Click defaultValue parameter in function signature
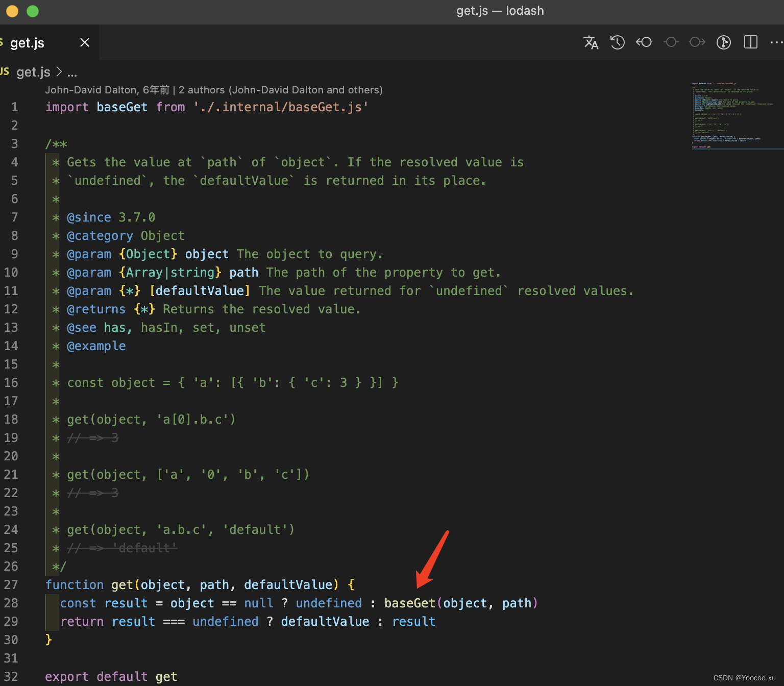Image resolution: width=784 pixels, height=686 pixels. tap(288, 585)
